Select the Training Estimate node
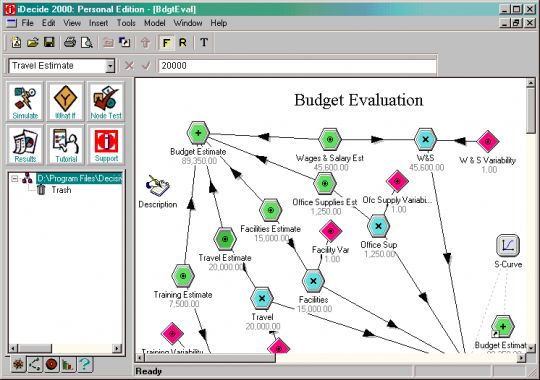This screenshot has width=540, height=380. tap(183, 276)
